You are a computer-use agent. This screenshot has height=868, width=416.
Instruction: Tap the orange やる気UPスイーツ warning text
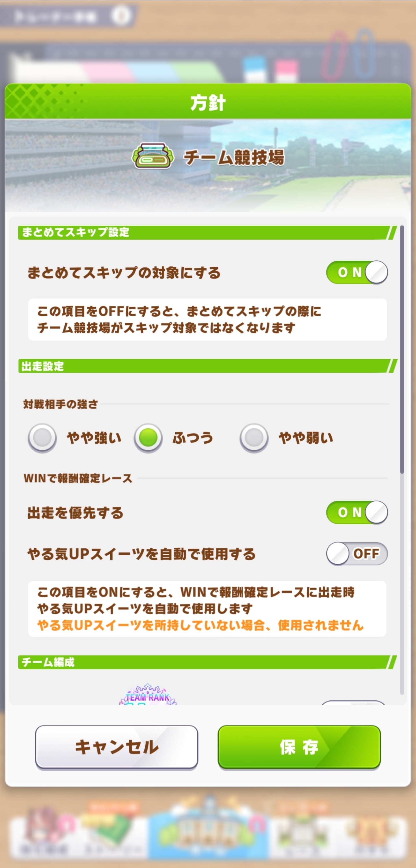(x=200, y=626)
